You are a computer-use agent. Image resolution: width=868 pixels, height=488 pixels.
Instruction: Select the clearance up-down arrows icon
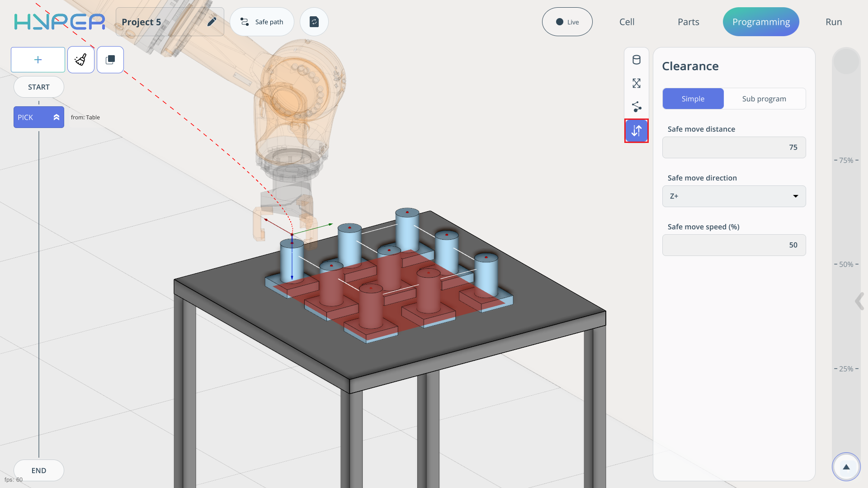pos(637,131)
